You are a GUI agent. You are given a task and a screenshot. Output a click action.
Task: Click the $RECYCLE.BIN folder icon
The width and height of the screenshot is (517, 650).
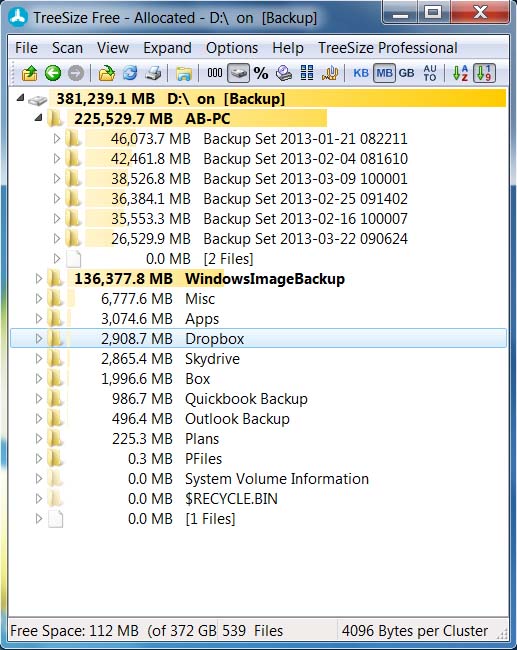point(55,498)
